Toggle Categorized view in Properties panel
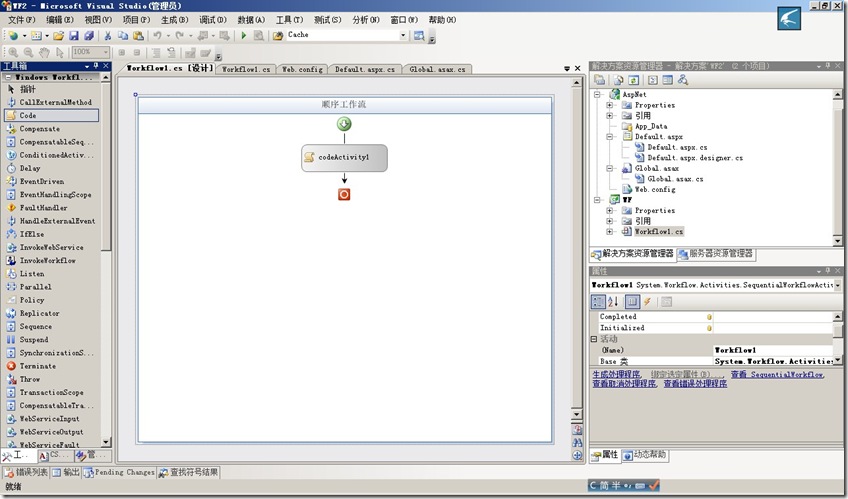 click(x=598, y=302)
